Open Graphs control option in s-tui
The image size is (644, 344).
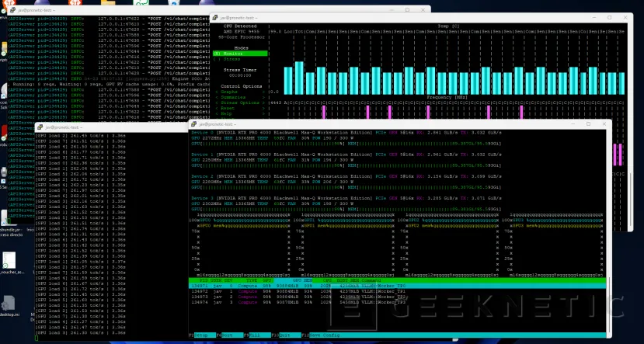click(240, 92)
